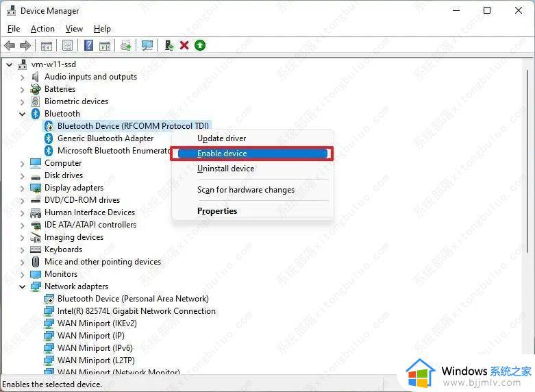The height and width of the screenshot is (392, 535).
Task: Click the Imaging devices icon
Action: click(x=36, y=237)
